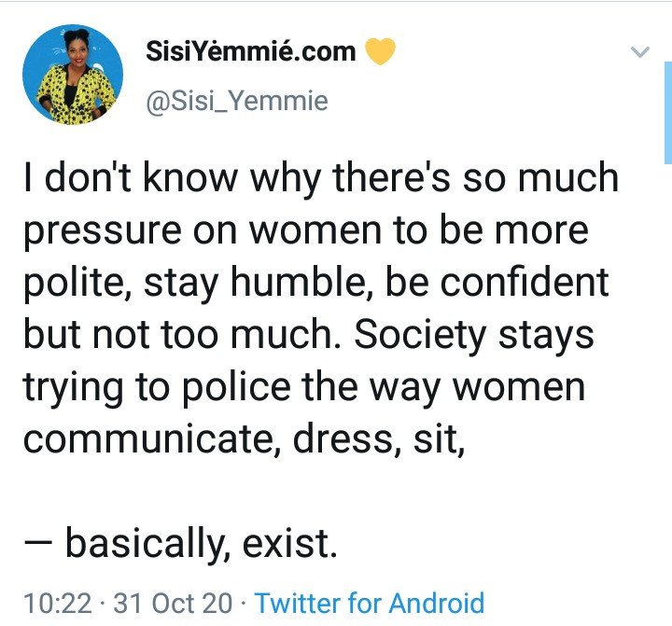The image size is (672, 626).
Task: Click the blue scrollbar on right edge
Action: click(x=668, y=113)
